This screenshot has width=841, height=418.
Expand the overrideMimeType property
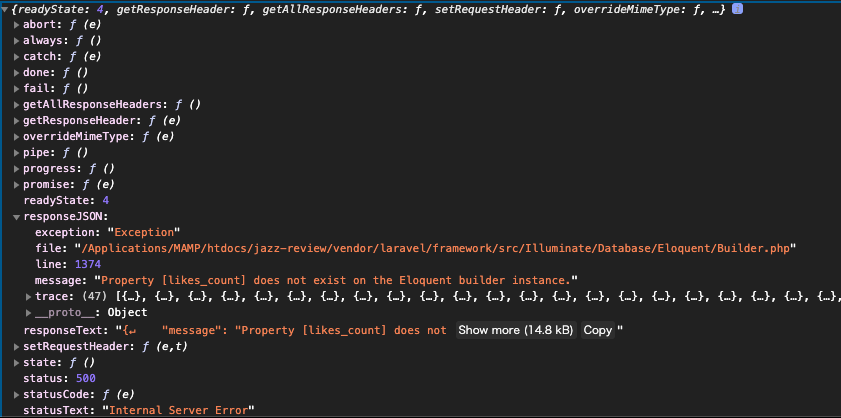[17, 137]
